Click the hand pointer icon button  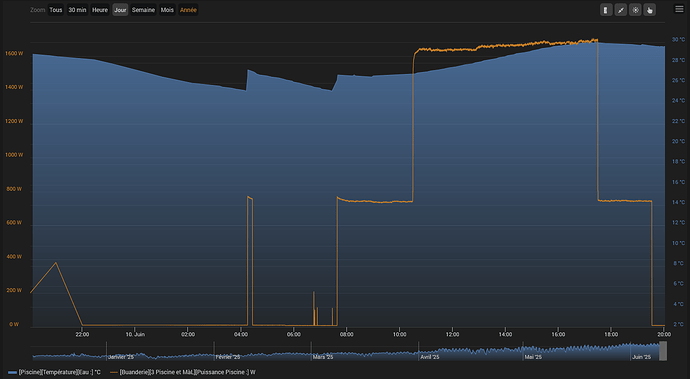point(650,10)
